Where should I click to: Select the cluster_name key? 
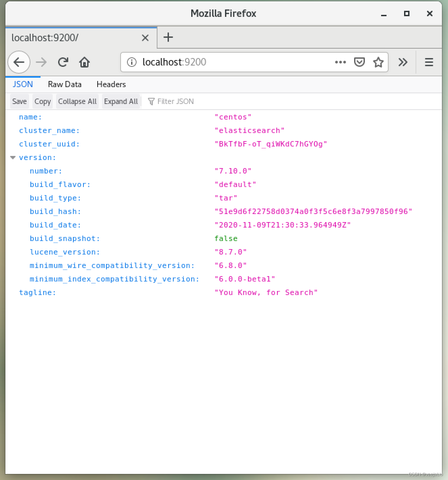pyautogui.click(x=49, y=131)
